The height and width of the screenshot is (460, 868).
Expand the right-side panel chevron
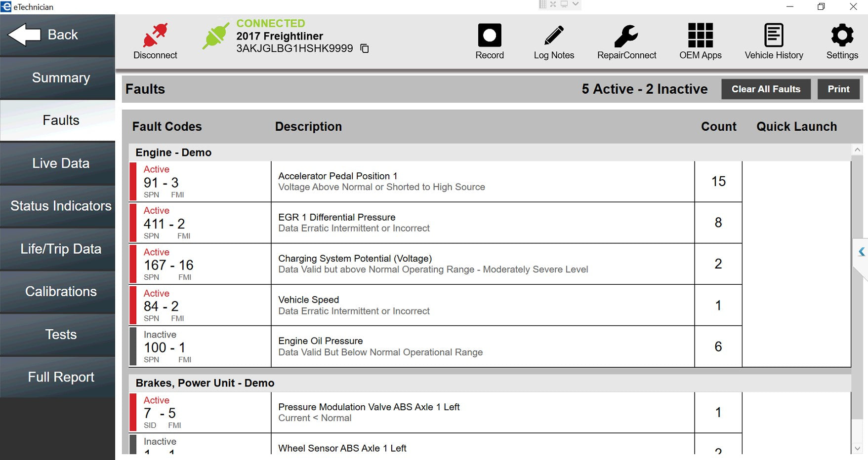point(861,252)
